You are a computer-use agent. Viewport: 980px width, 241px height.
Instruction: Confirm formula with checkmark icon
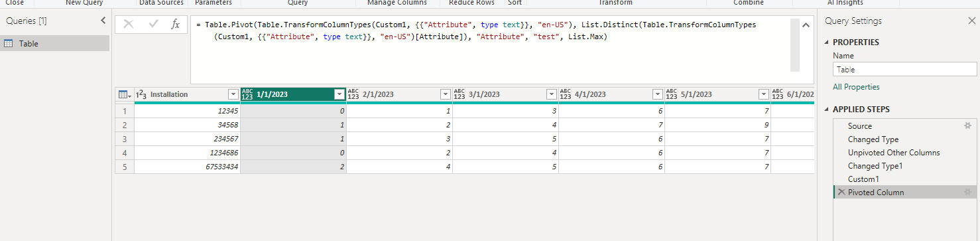[x=153, y=24]
